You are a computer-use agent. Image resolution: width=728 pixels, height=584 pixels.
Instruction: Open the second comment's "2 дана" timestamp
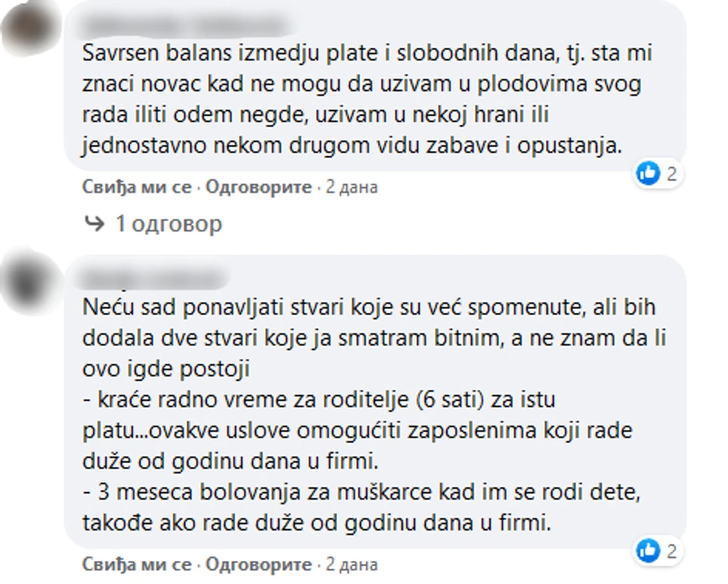click(x=352, y=564)
